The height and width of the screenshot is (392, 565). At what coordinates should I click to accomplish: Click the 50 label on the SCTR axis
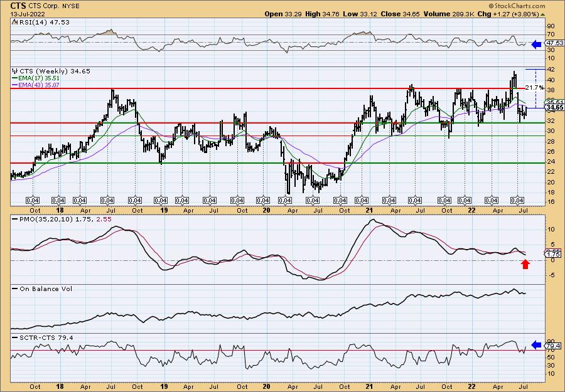tap(551, 358)
